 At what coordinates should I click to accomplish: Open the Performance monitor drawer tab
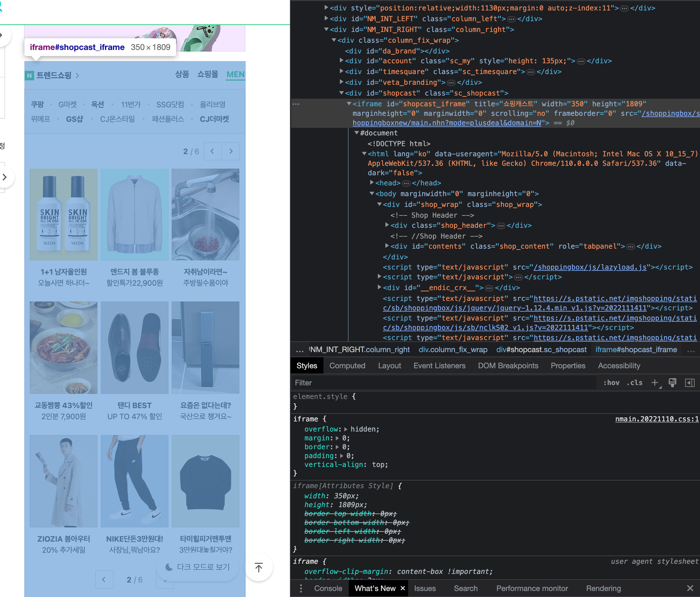[x=532, y=588]
